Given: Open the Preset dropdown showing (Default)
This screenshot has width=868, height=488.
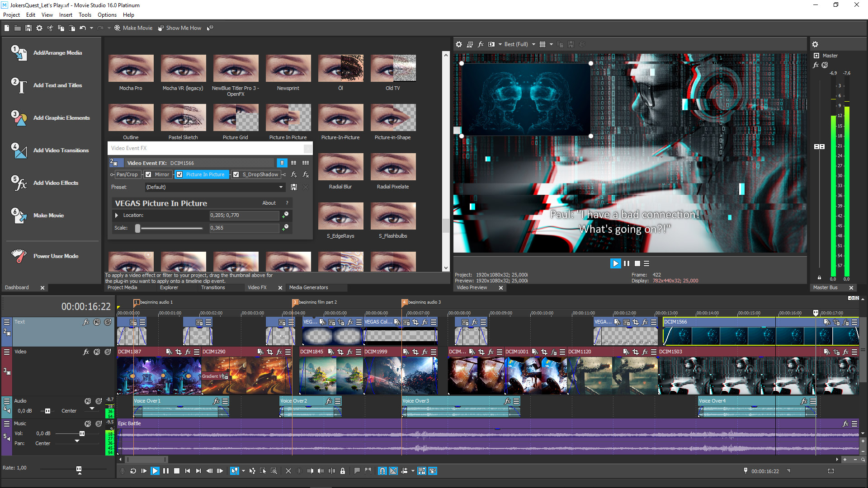Looking at the screenshot, I should coord(281,187).
